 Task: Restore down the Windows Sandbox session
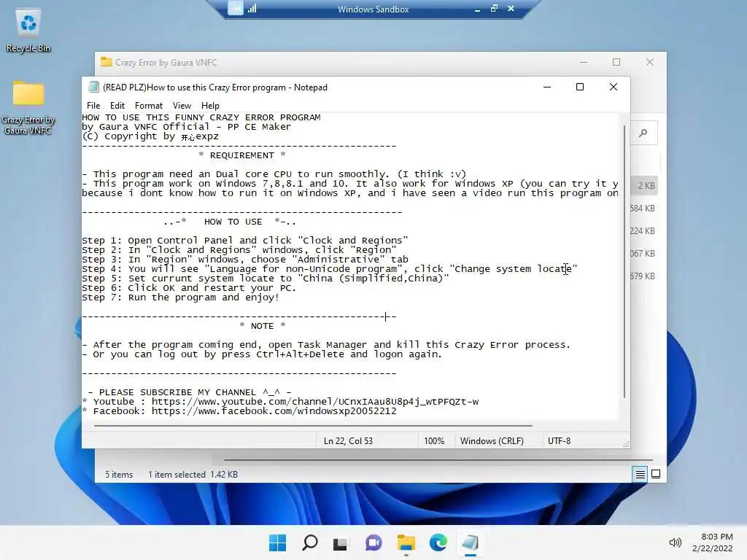(x=494, y=9)
